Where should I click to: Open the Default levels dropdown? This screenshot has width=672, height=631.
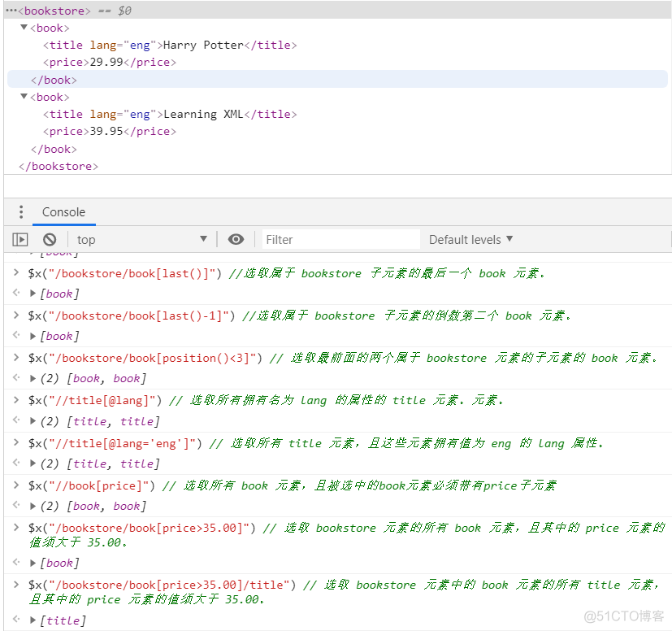point(470,239)
